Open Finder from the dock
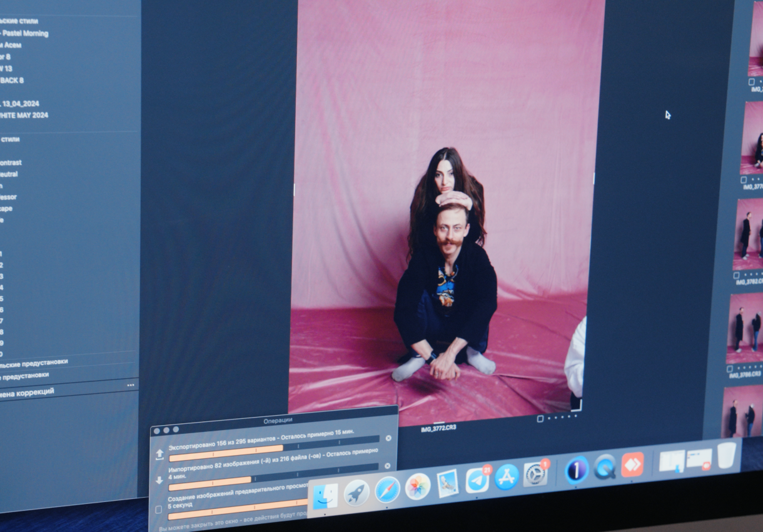 325,496
